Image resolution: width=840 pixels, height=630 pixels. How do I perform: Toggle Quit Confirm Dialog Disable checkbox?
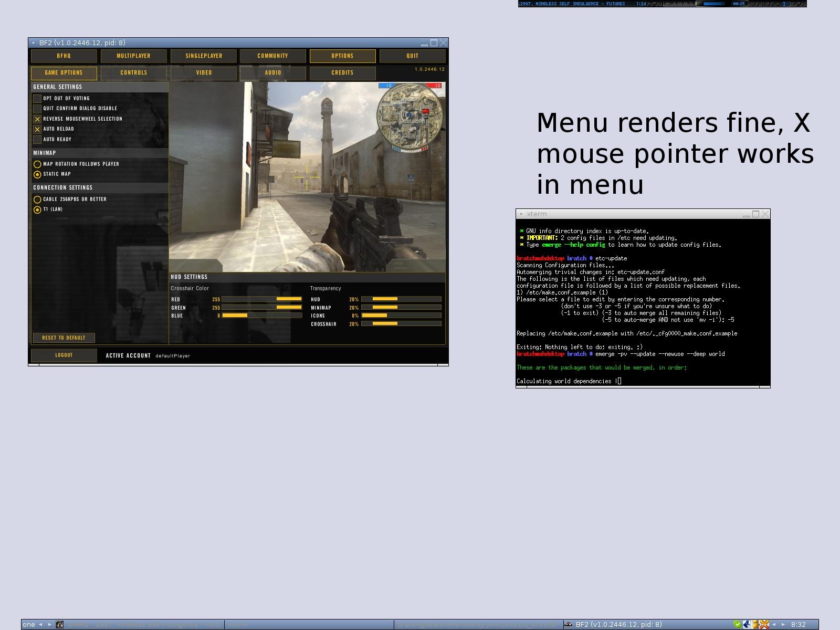[x=37, y=109]
